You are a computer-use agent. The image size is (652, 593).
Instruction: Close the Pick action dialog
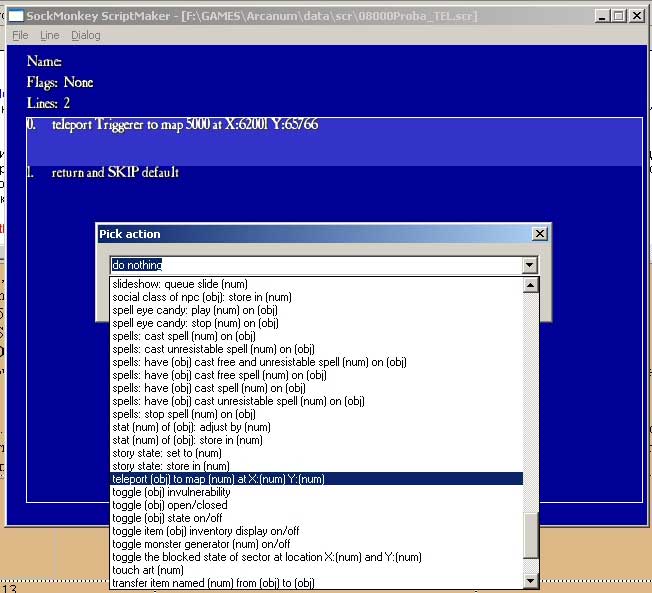540,234
